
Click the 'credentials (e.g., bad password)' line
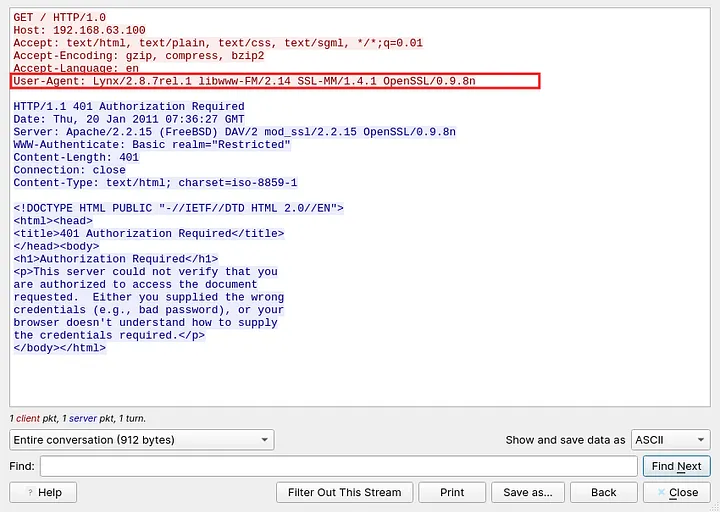(x=149, y=310)
